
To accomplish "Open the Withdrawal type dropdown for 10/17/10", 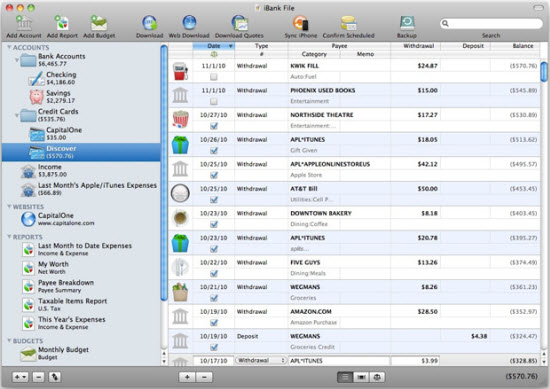I will (261, 360).
